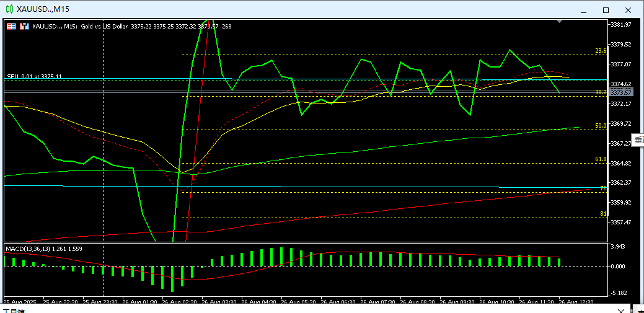Click time axis label 26 Aug 01:30
The height and width of the screenshot is (313, 644).
point(141,302)
